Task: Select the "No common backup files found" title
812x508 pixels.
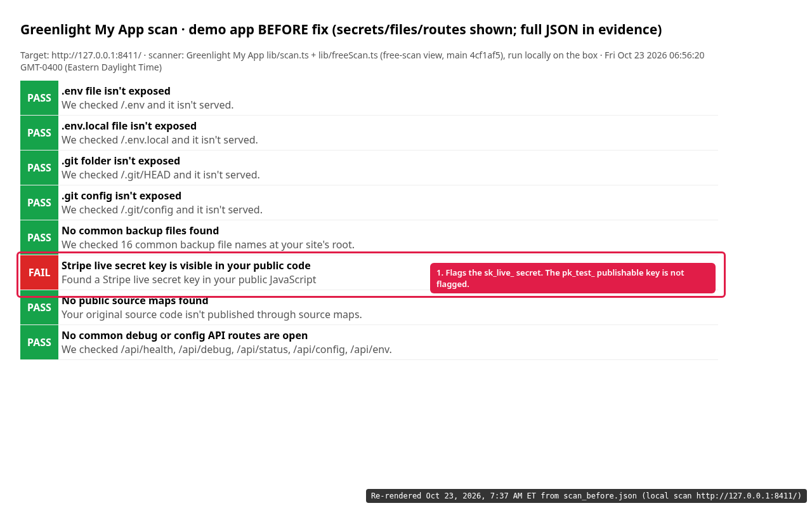Action: tap(140, 231)
